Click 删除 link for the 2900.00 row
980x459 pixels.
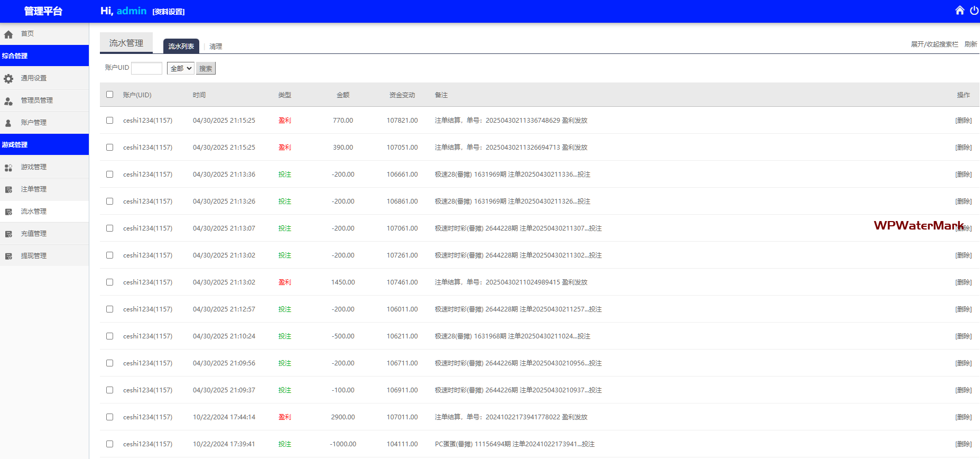pyautogui.click(x=963, y=417)
